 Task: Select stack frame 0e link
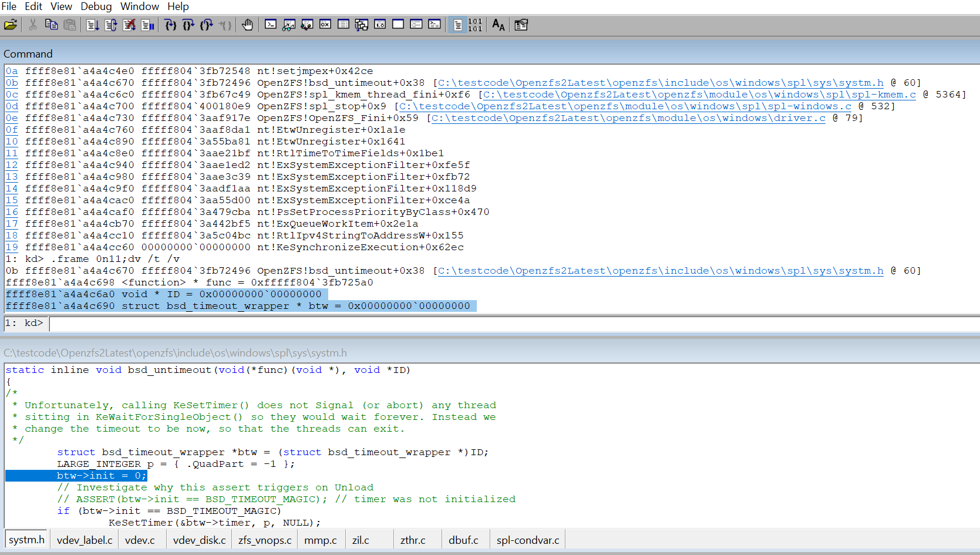coord(11,117)
